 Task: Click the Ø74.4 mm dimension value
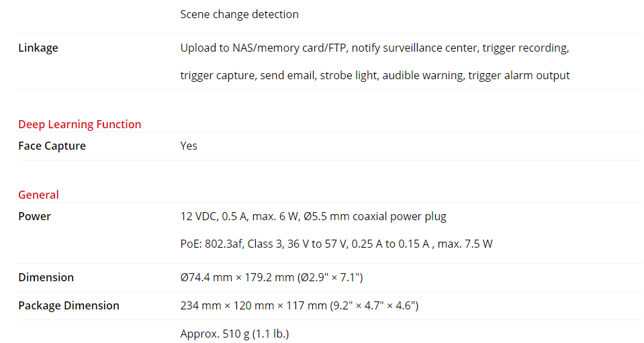[271, 277]
